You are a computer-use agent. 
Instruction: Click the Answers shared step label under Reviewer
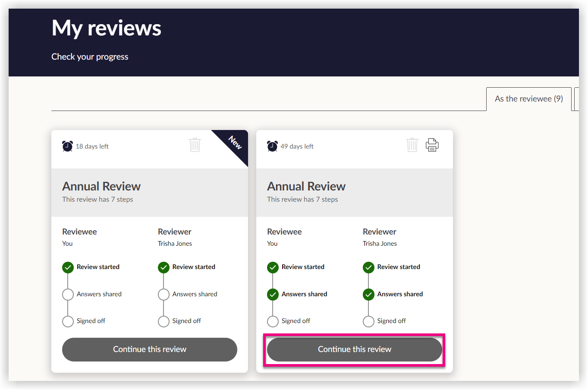click(195, 294)
